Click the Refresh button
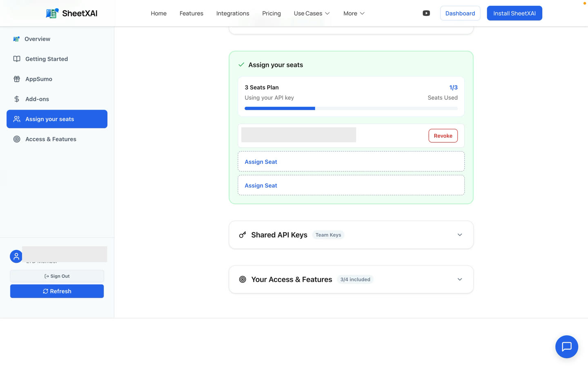The width and height of the screenshot is (588, 368). (x=57, y=291)
